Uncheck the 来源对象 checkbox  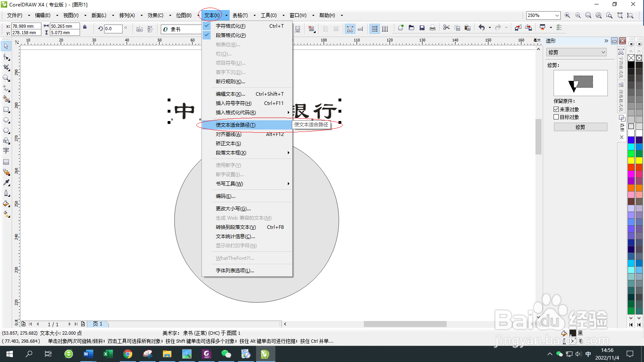pyautogui.click(x=556, y=109)
